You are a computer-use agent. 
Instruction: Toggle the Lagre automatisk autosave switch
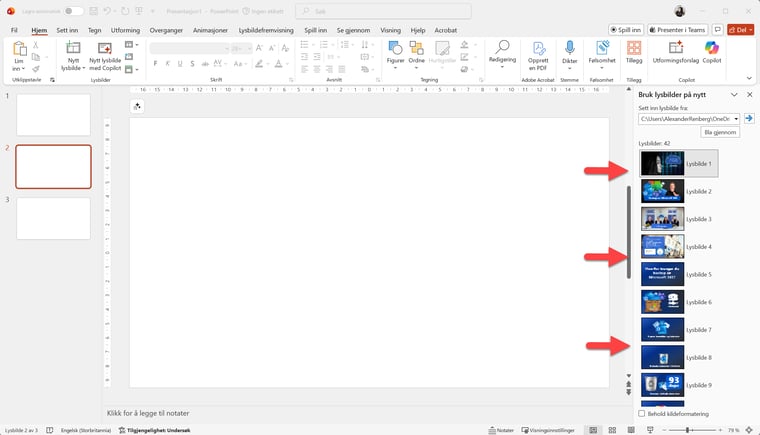(73, 11)
